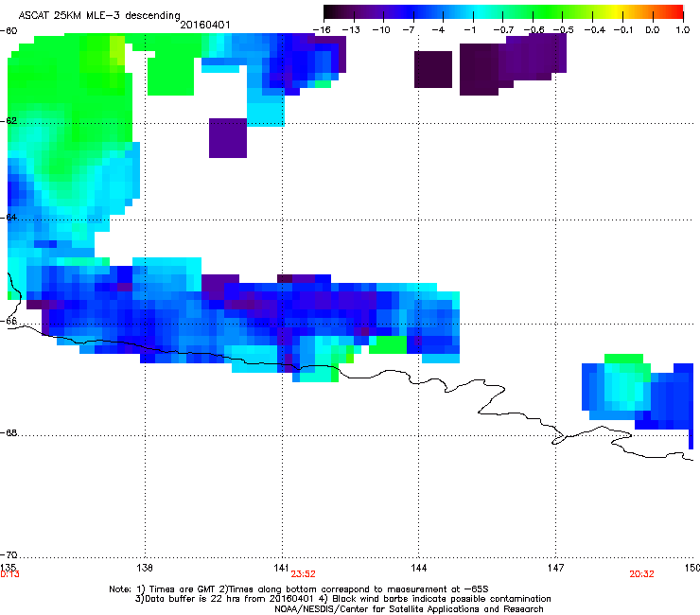This screenshot has height=615, width=700.
Task: Click the -64 latitude axis label
Action: pyautogui.click(x=9, y=218)
